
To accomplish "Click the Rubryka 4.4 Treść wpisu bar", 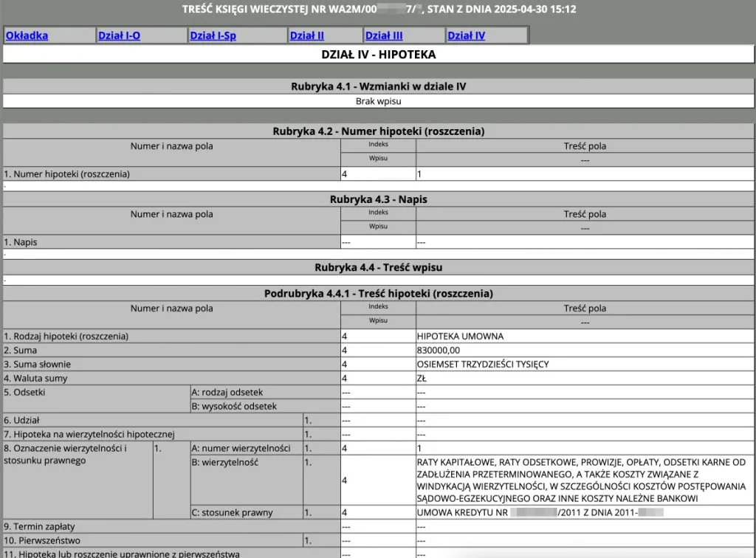I will 378,267.
